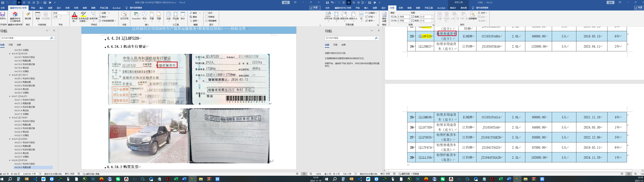This screenshot has width=644, height=182.
Task: Open Windows search from the left taskbar
Action: coord(10,179)
